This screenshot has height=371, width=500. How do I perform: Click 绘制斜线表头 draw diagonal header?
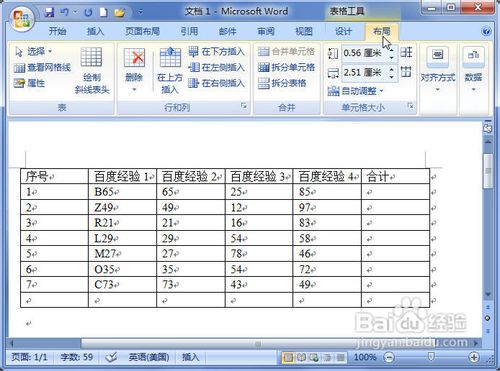[92, 71]
